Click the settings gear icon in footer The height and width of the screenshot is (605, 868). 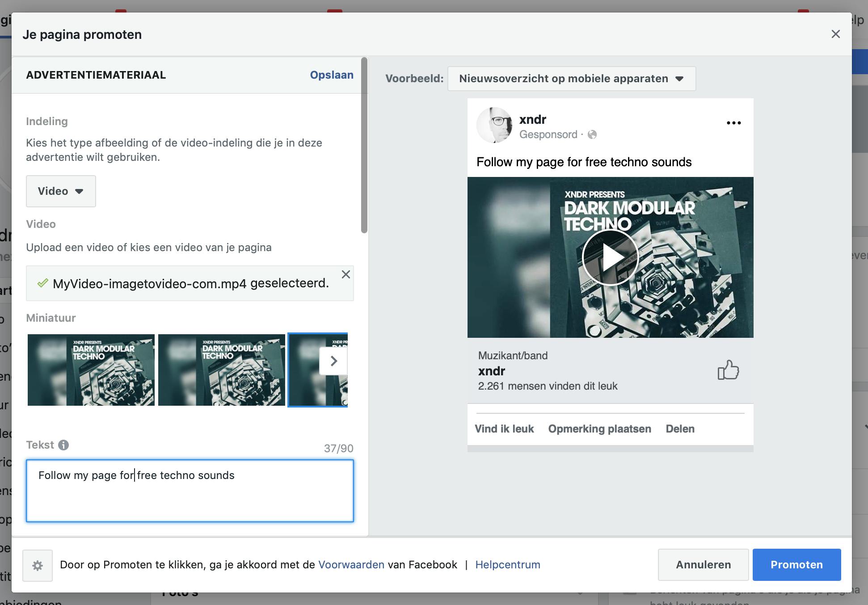point(38,565)
